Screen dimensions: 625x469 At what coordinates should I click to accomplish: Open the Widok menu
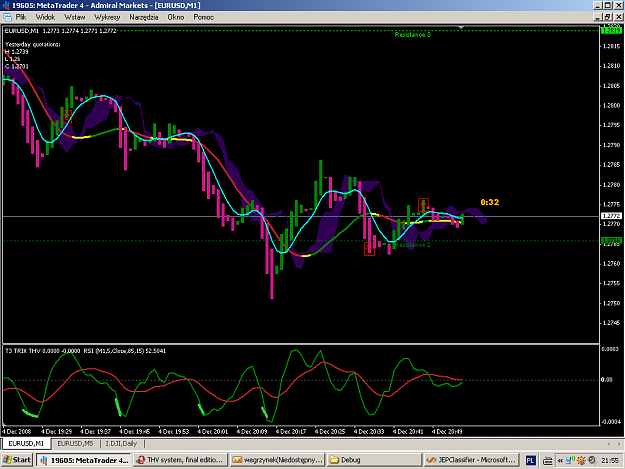click(45, 17)
